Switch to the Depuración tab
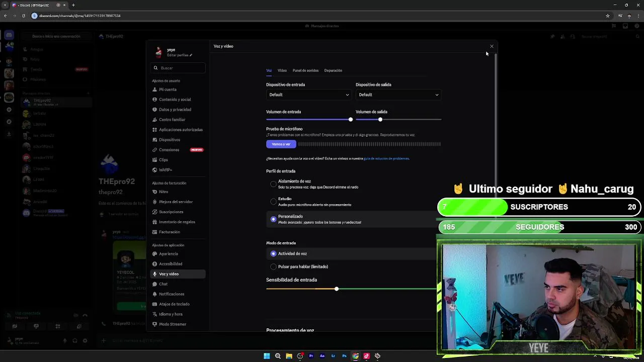 tap(333, 71)
